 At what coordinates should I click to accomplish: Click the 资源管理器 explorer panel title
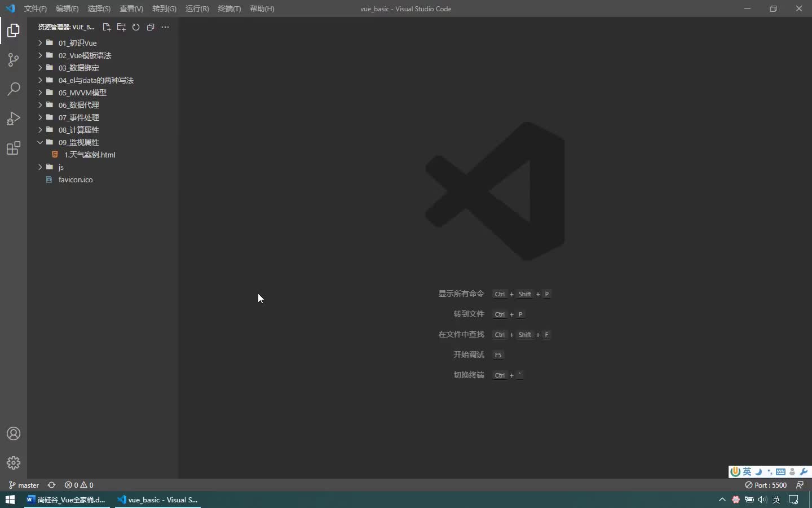66,27
